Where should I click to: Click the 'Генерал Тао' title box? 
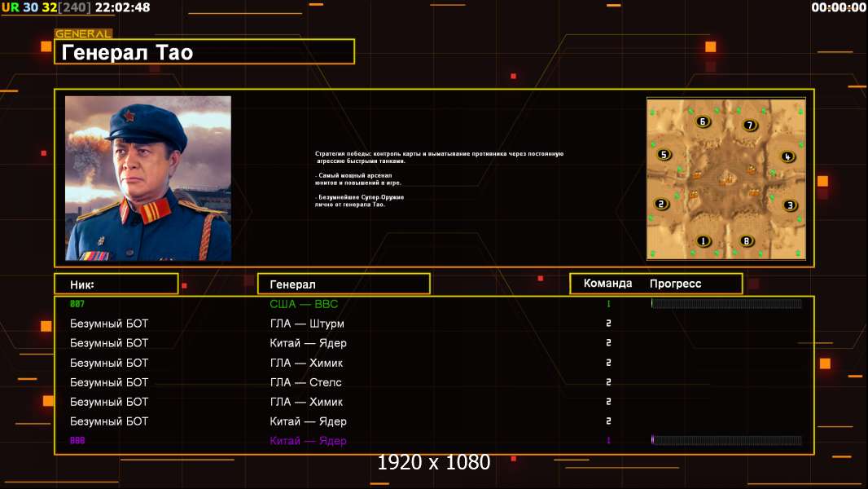[204, 52]
